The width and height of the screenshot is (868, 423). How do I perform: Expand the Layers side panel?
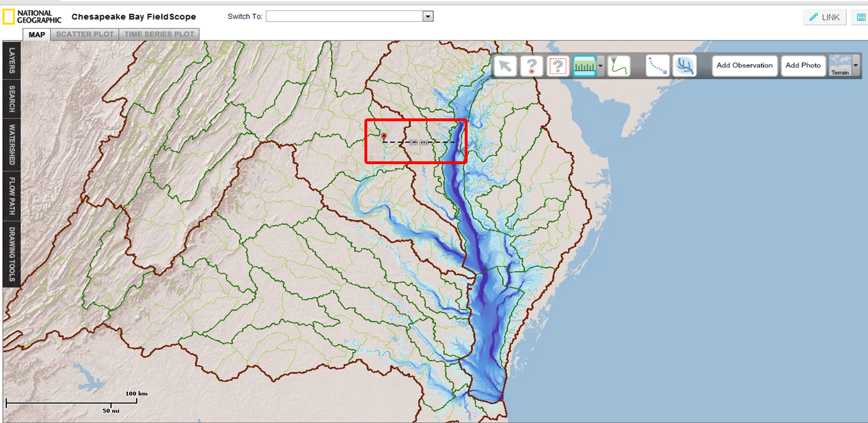point(12,60)
